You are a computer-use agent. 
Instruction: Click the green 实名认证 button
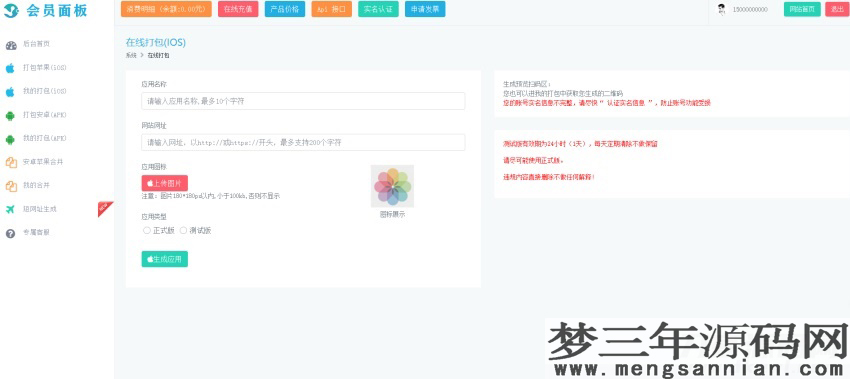coord(378,9)
